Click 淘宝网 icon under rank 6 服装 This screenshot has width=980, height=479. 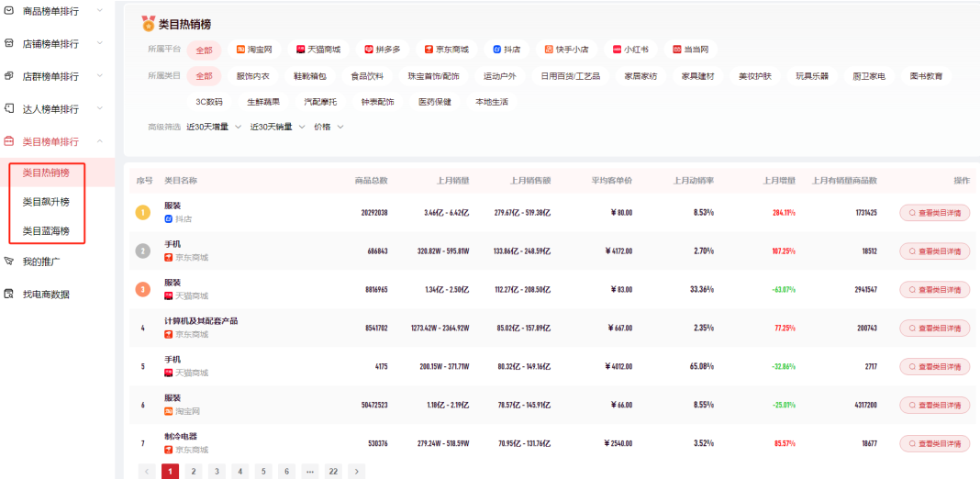[168, 411]
